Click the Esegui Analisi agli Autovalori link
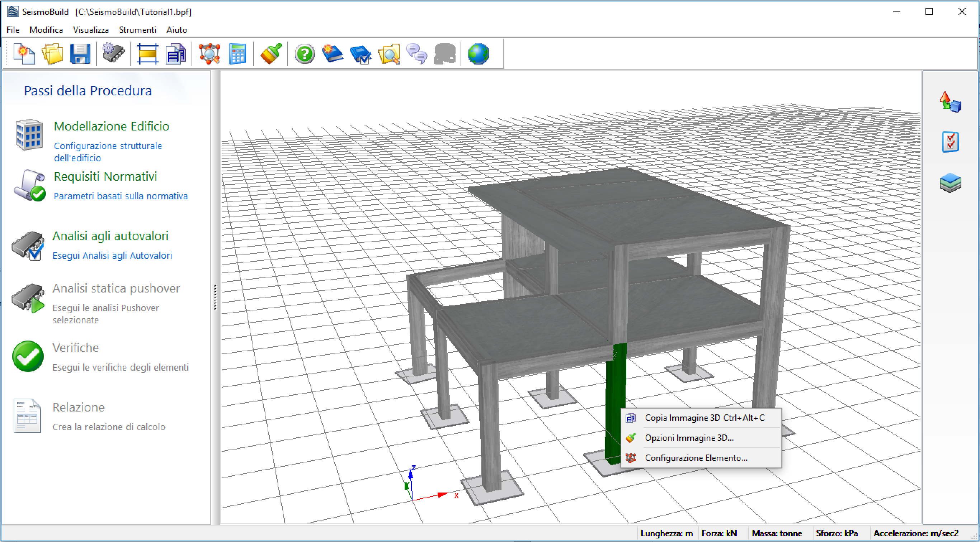Image resolution: width=980 pixels, height=542 pixels. point(112,256)
